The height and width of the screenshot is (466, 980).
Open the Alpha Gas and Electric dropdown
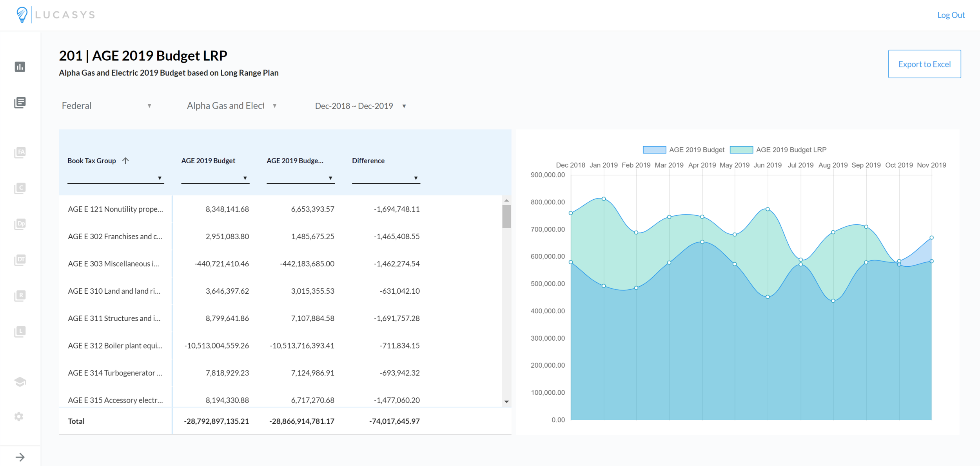pos(232,106)
